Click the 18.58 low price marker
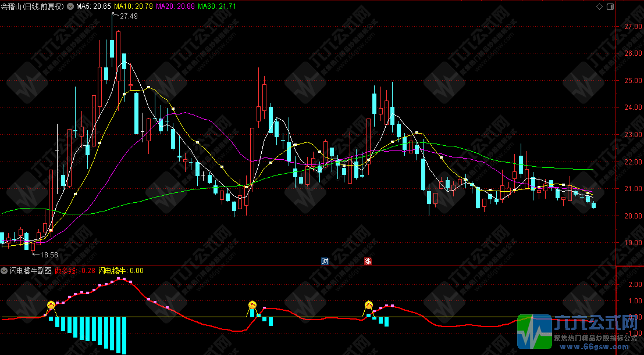 (48, 254)
